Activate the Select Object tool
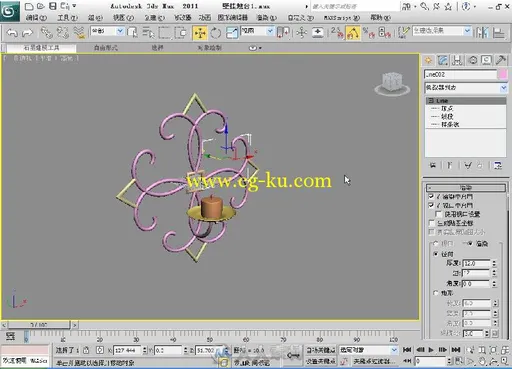This screenshot has width=512, height=369. (x=133, y=33)
